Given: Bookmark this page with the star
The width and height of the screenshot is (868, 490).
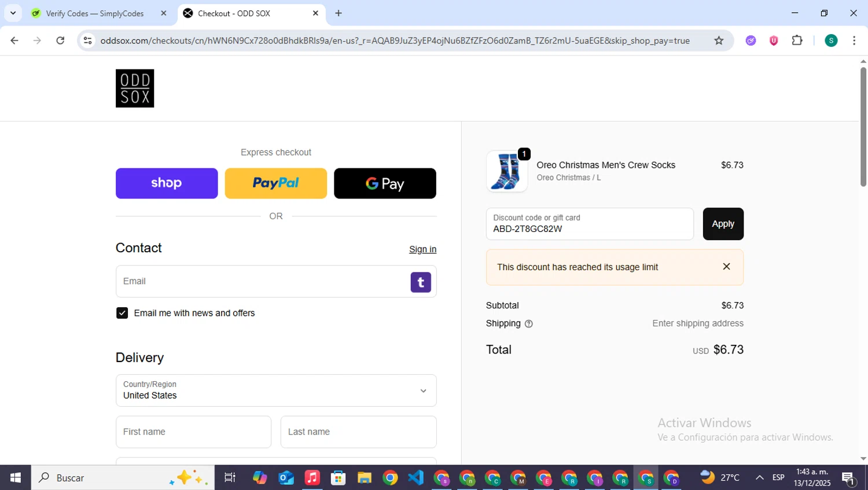Looking at the screenshot, I should 719,40.
